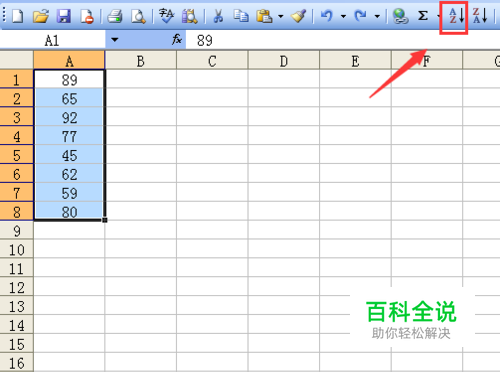This screenshot has width=500, height=372.
Task: Select row 14 header
Action: point(16,325)
